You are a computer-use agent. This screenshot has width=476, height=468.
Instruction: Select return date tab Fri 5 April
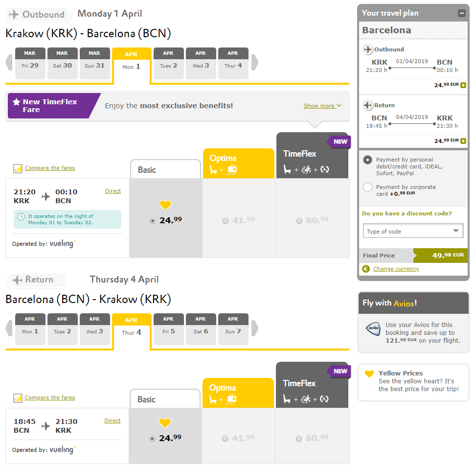168,329
